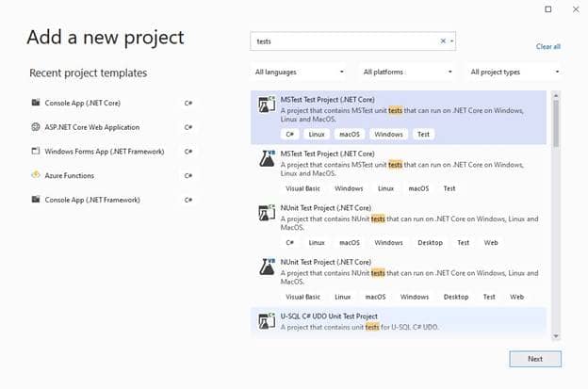Click the U-SQL C# UDO Unit Test icon
The image size is (588, 389).
pyautogui.click(x=267, y=321)
